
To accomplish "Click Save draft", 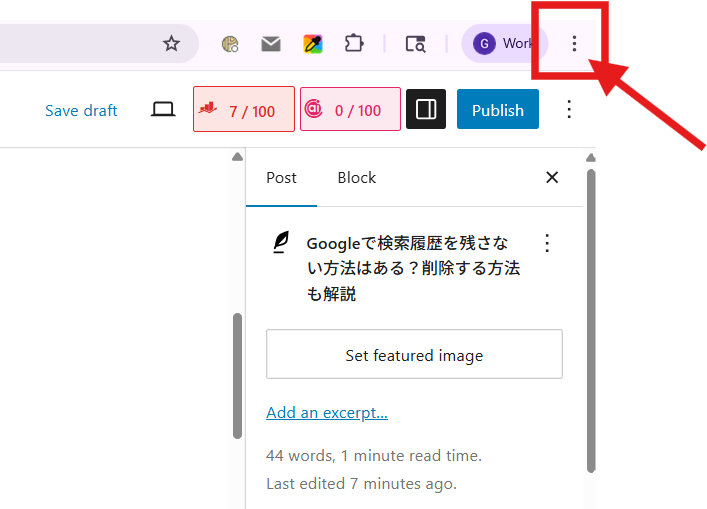I will (81, 110).
